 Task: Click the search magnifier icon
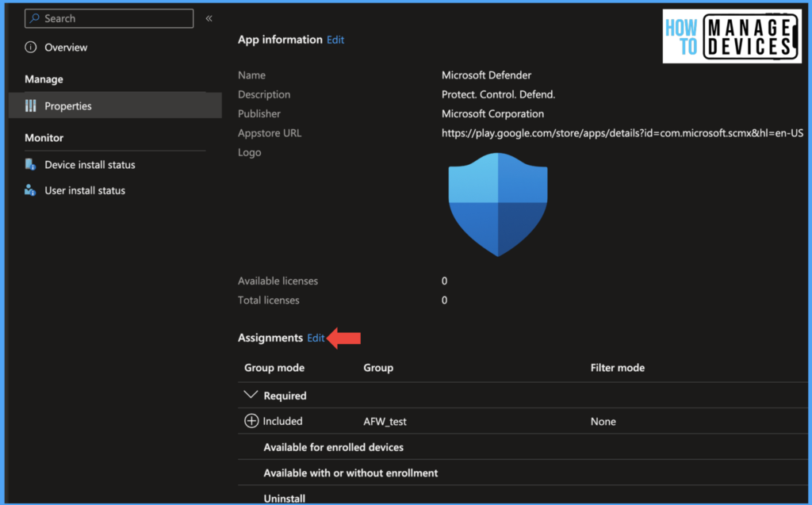35,19
